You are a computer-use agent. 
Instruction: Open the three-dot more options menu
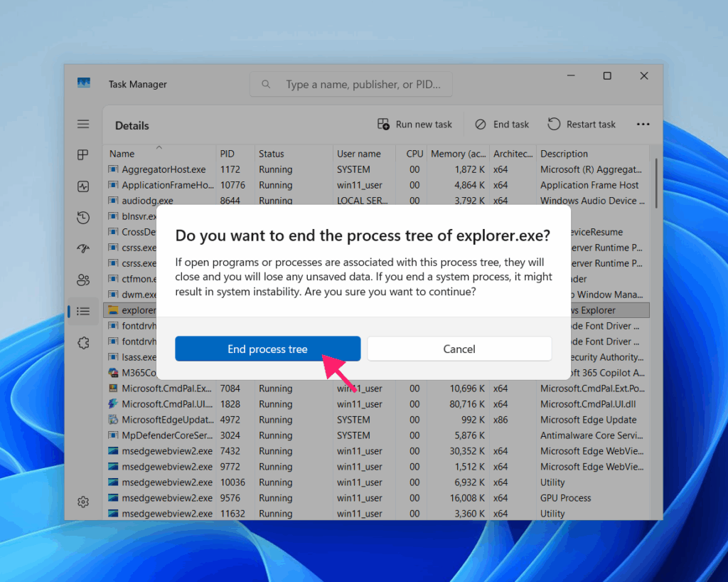643,125
